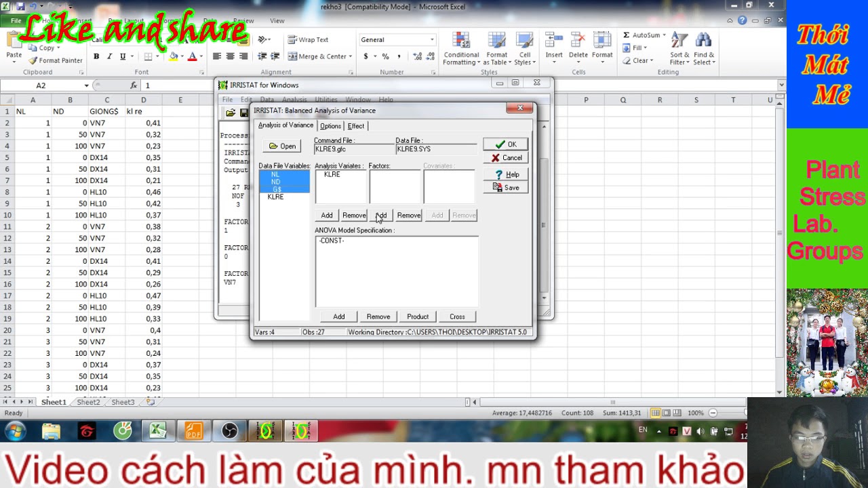
Task: Open Format as Table gallery
Action: [496, 49]
